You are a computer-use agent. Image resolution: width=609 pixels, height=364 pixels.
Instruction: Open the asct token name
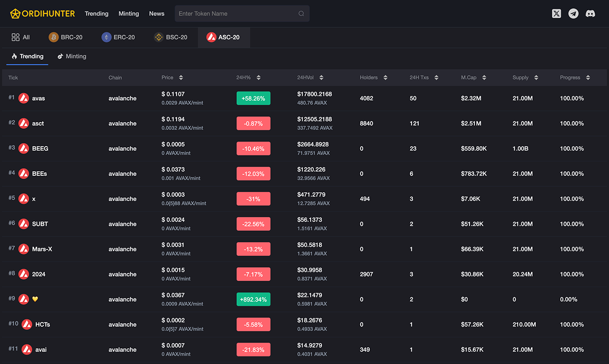(38, 123)
